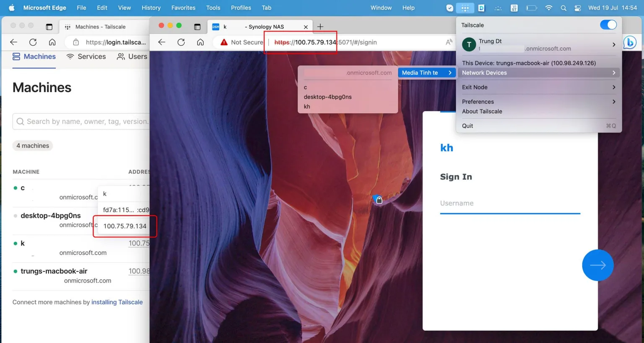Click the Wi-Fi icon in the menu bar
This screenshot has height=343, width=644.
(x=548, y=8)
